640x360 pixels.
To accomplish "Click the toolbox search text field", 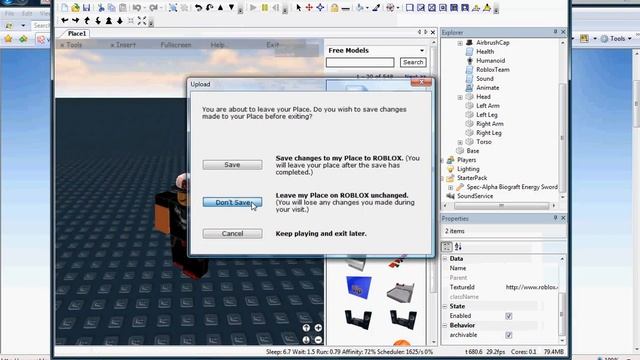I will click(360, 62).
